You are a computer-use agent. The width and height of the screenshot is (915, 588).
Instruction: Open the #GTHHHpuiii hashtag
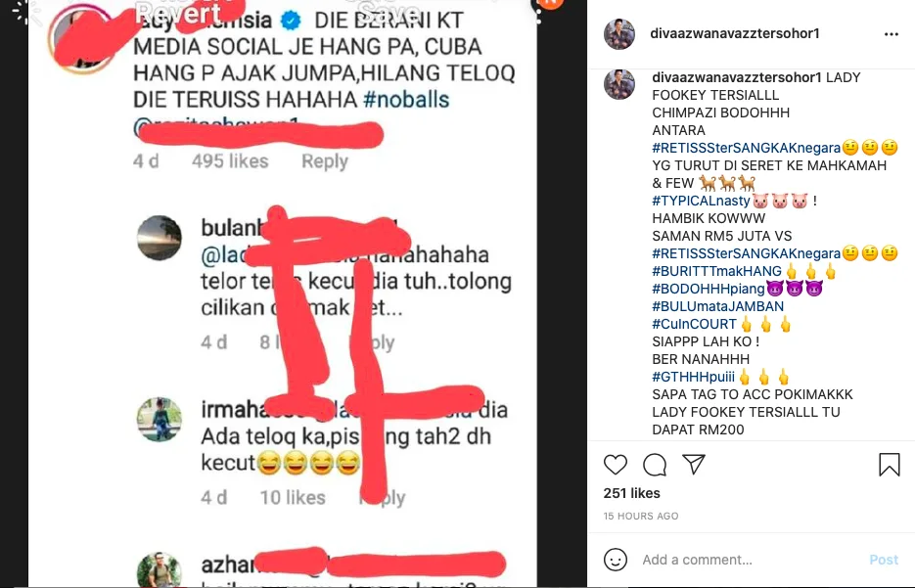point(693,377)
